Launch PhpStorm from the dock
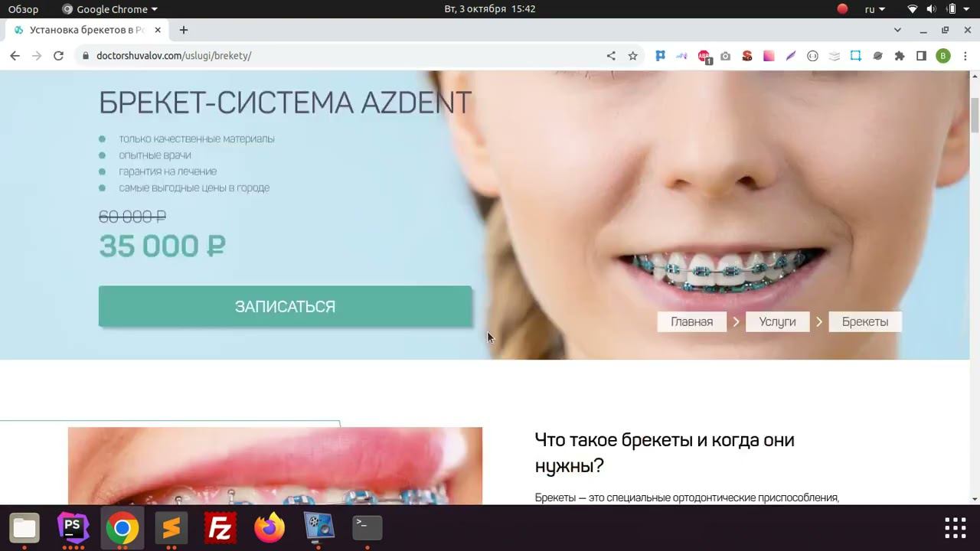The height and width of the screenshot is (551, 980). 73,528
